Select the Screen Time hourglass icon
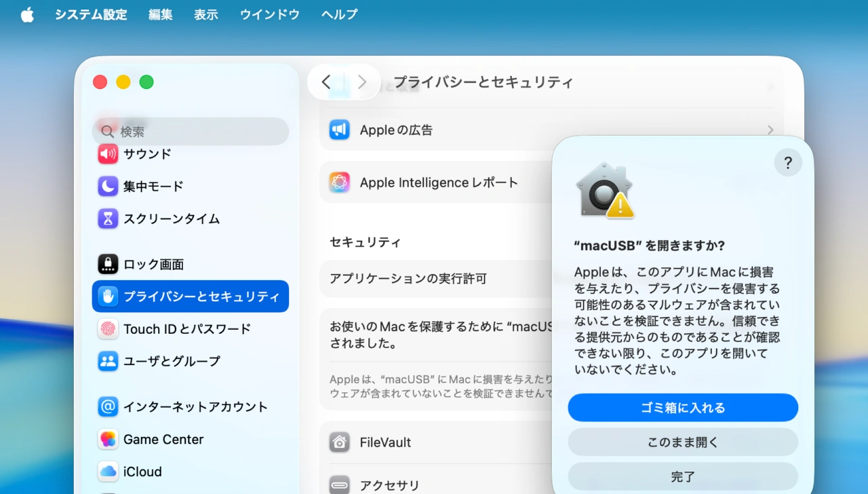Viewport: 868px width, 494px height. pyautogui.click(x=108, y=218)
